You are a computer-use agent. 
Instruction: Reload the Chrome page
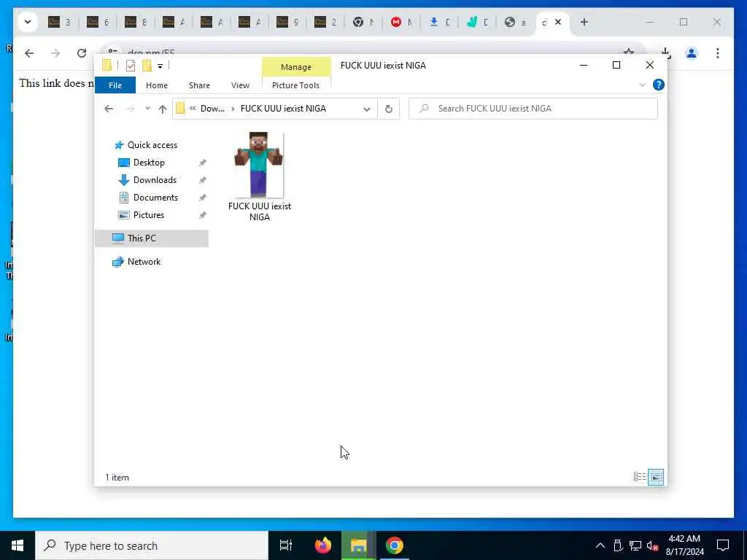pyautogui.click(x=82, y=53)
